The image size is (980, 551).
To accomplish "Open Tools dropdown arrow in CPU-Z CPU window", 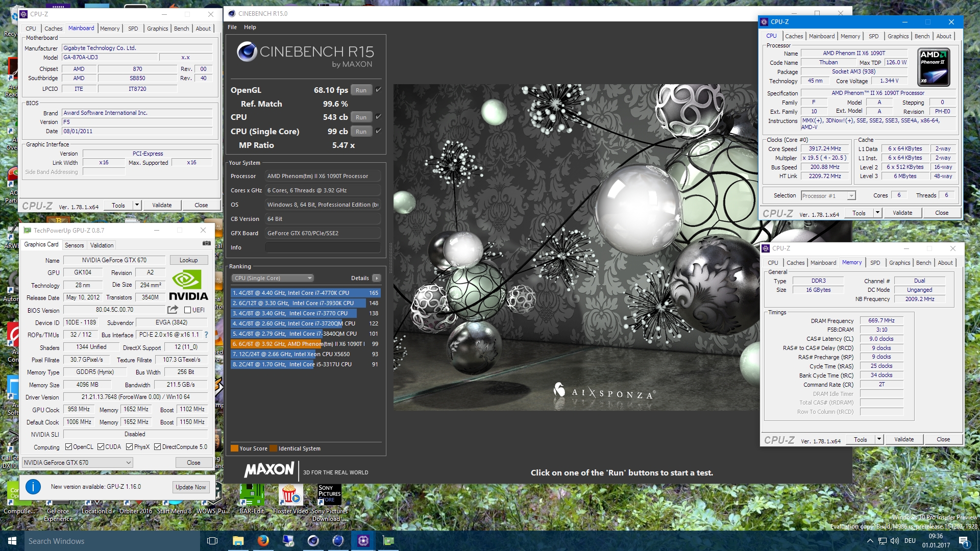I will pos(877,213).
